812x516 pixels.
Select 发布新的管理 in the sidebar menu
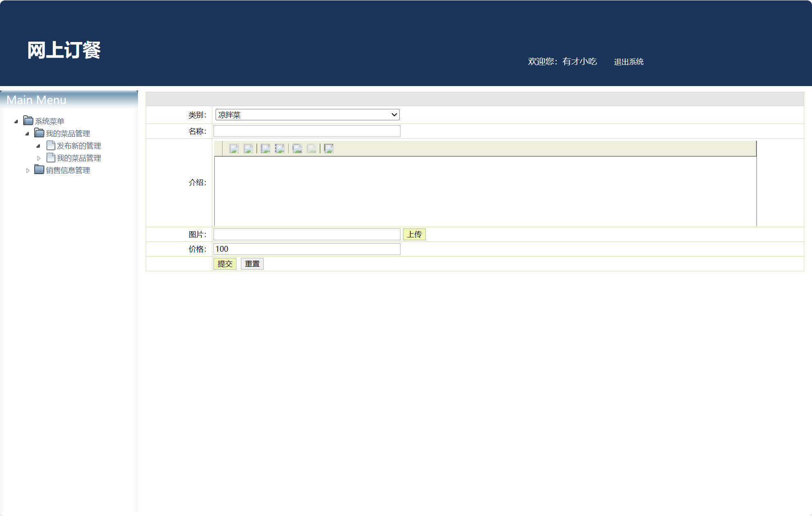point(79,146)
